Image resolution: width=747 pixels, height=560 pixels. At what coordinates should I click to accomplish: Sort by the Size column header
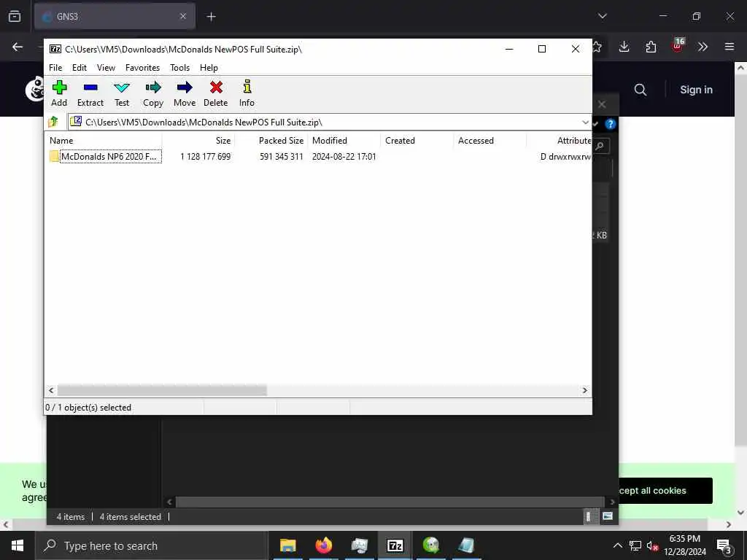[198, 141]
